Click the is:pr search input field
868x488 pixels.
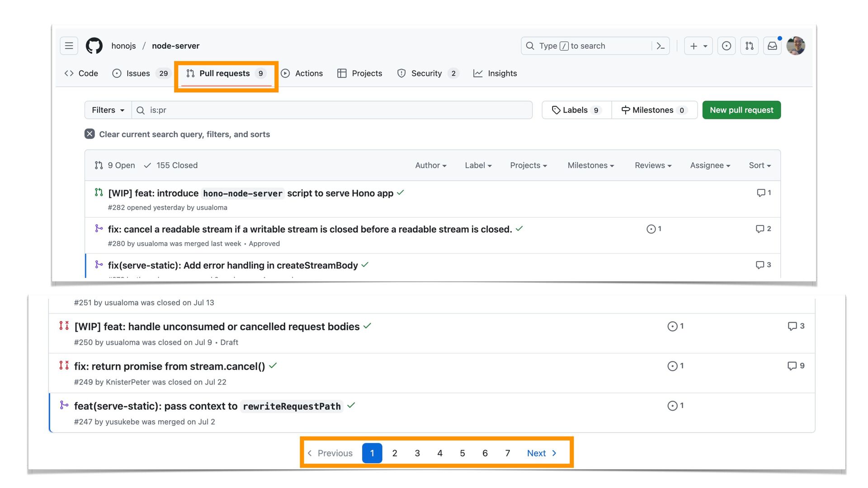335,110
